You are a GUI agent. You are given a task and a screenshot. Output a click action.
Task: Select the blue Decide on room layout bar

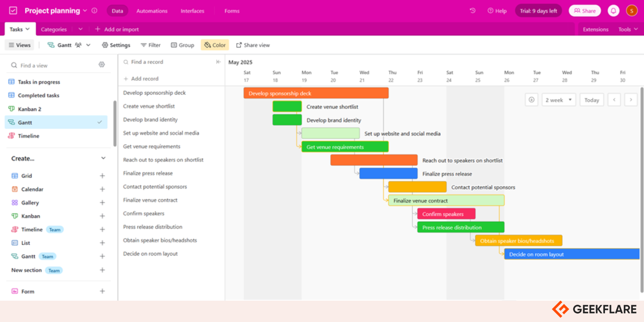point(572,254)
